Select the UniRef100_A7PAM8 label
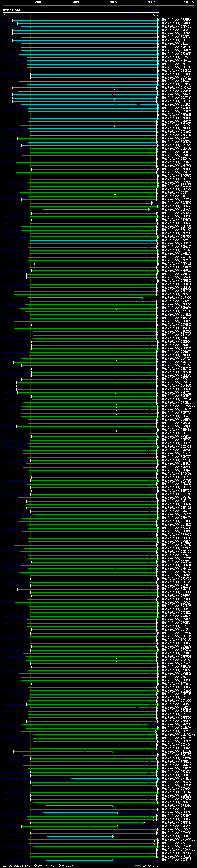 [x=176, y=115]
